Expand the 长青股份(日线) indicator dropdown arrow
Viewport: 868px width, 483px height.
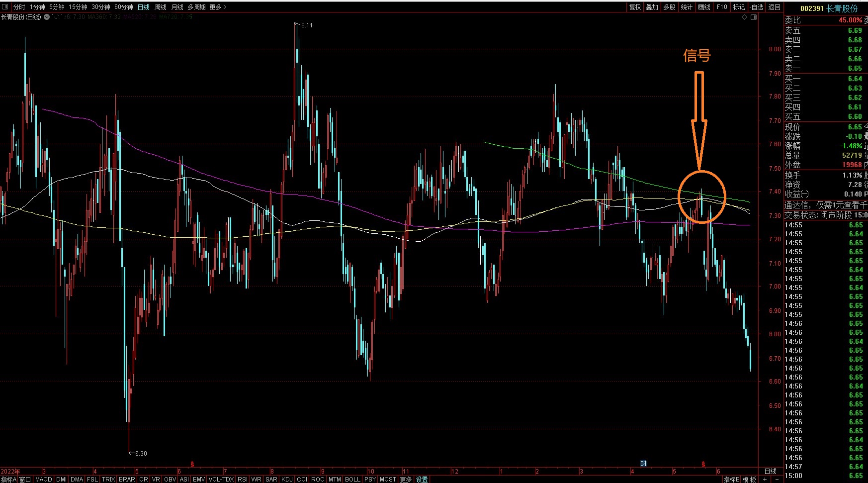47,17
